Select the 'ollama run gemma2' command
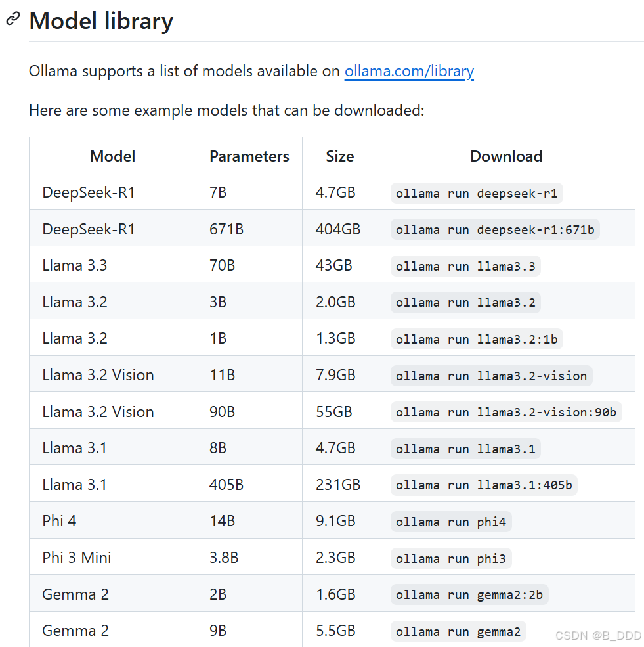The height and width of the screenshot is (647, 644). point(458,632)
